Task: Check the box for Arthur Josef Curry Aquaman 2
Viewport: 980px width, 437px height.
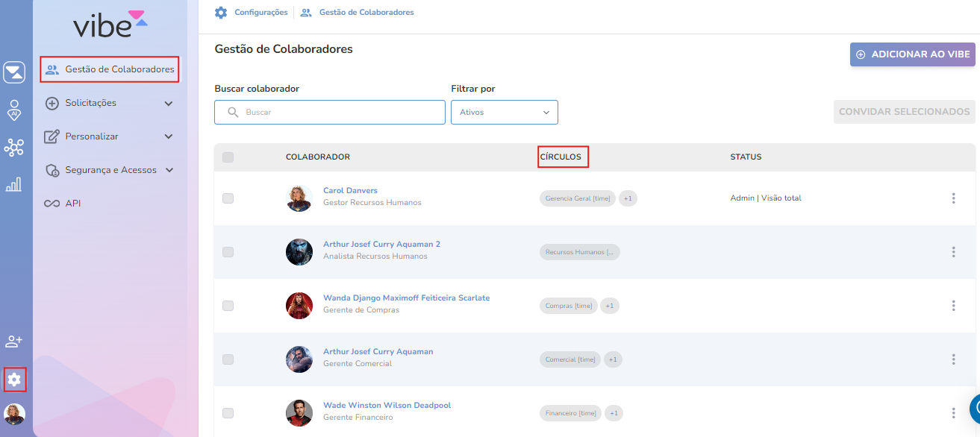Action: pos(228,252)
